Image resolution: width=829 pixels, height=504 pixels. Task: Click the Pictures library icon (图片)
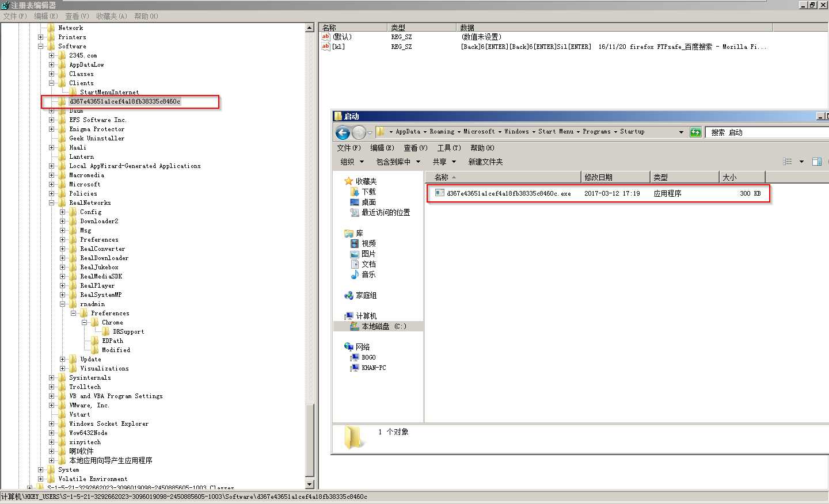(x=355, y=254)
